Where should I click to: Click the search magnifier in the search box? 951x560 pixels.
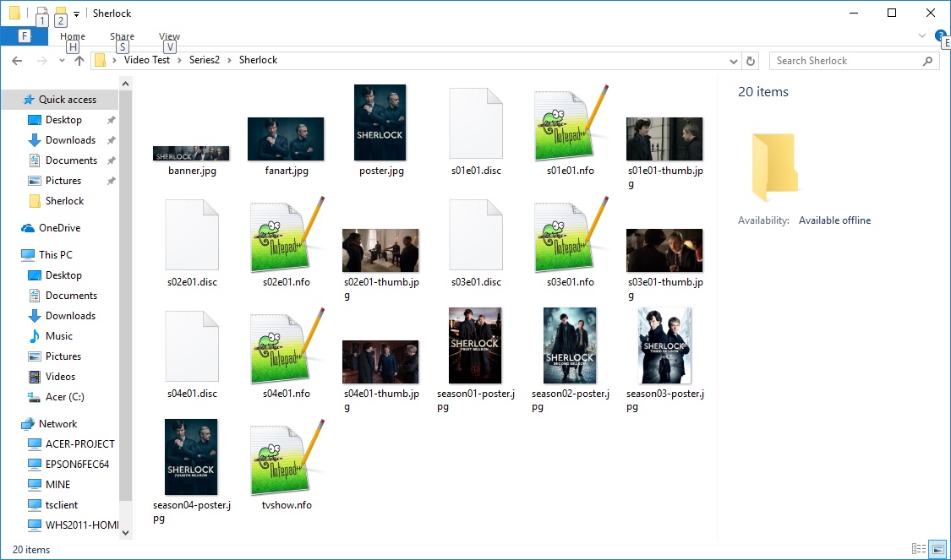(x=928, y=60)
